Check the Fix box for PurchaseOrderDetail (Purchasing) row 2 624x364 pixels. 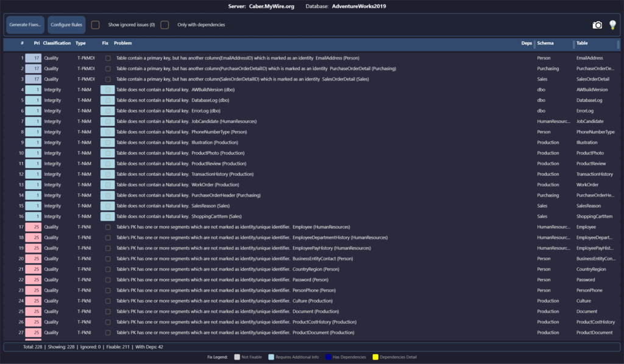[x=108, y=69]
